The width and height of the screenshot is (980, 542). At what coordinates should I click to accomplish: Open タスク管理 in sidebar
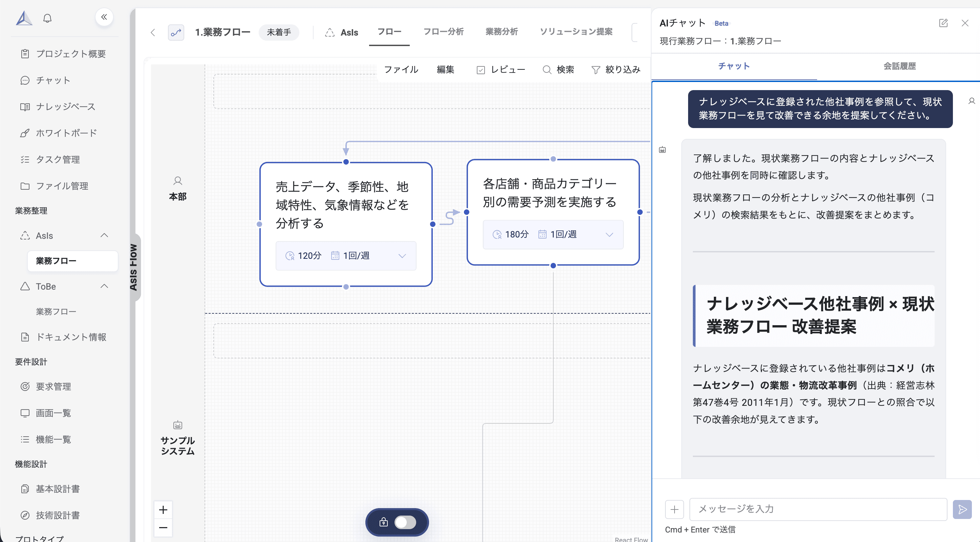50,160
